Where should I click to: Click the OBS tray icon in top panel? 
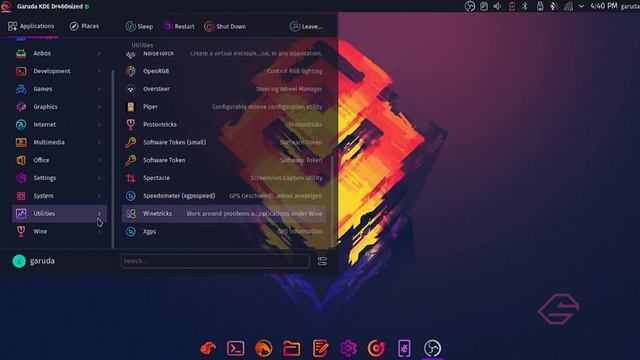470,6
